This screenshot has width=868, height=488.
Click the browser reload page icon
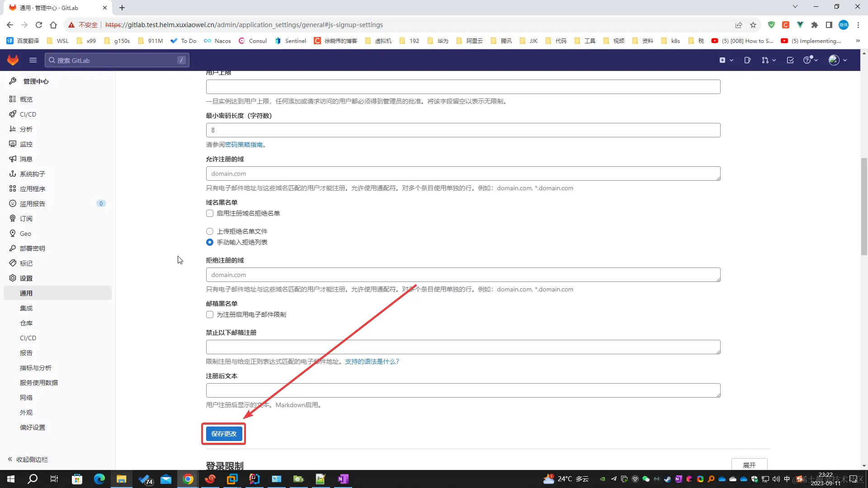[x=39, y=25]
